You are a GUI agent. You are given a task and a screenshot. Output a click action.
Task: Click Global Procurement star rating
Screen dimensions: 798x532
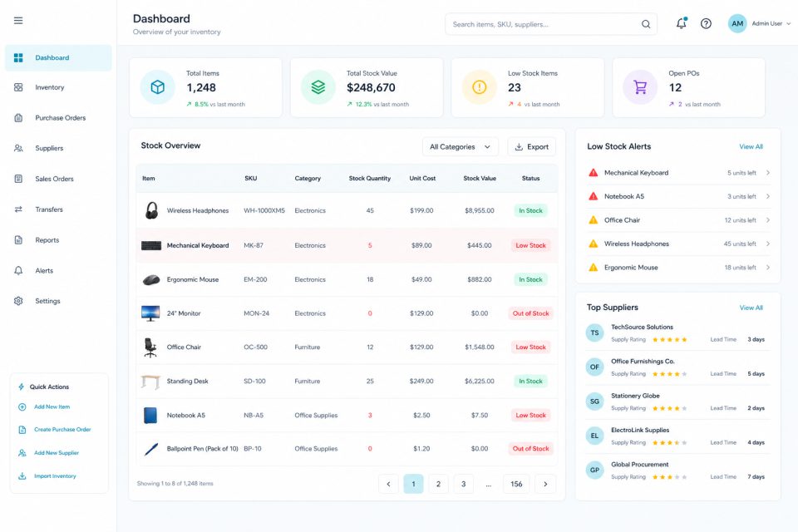670,477
